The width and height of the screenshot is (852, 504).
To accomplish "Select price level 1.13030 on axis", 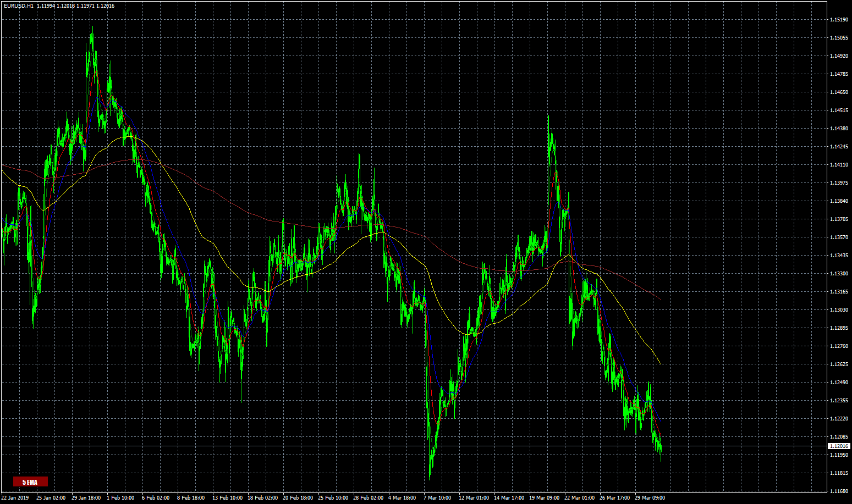I will (838, 310).
